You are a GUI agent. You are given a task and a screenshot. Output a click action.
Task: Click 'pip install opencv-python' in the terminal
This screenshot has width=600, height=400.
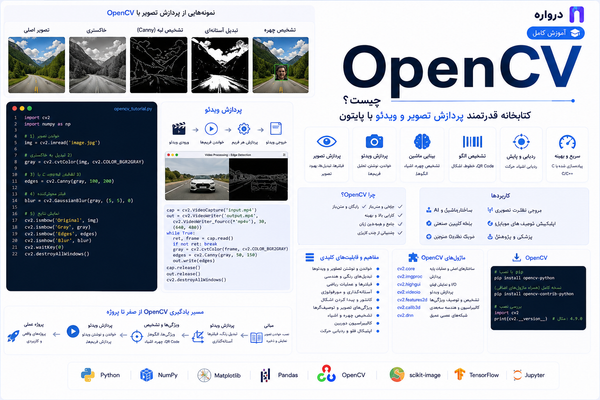click(524, 278)
